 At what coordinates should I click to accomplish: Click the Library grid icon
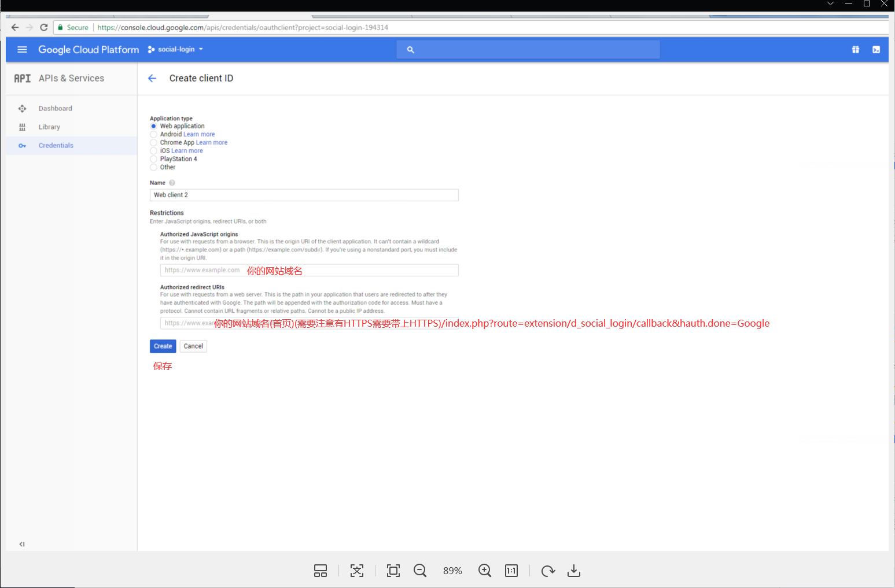22,127
